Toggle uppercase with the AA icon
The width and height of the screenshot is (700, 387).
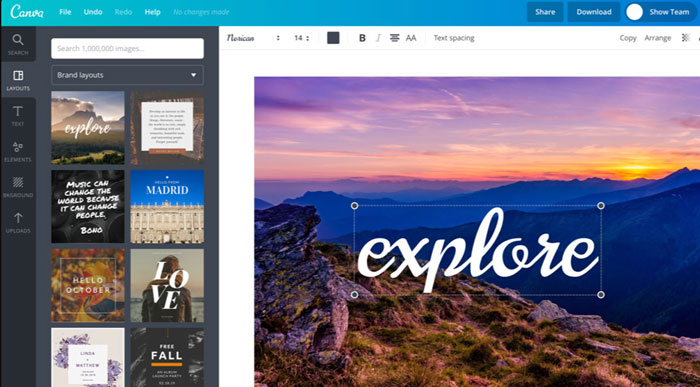(x=411, y=38)
